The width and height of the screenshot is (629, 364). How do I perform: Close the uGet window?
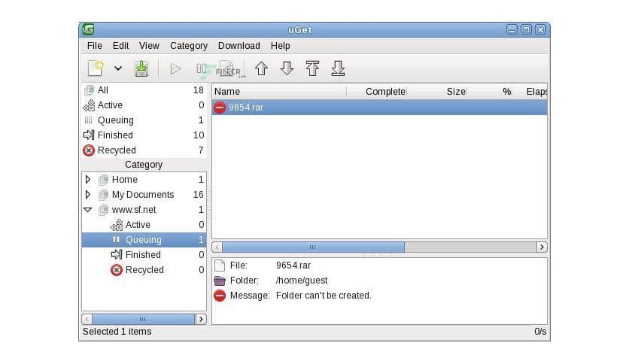pyautogui.click(x=541, y=30)
